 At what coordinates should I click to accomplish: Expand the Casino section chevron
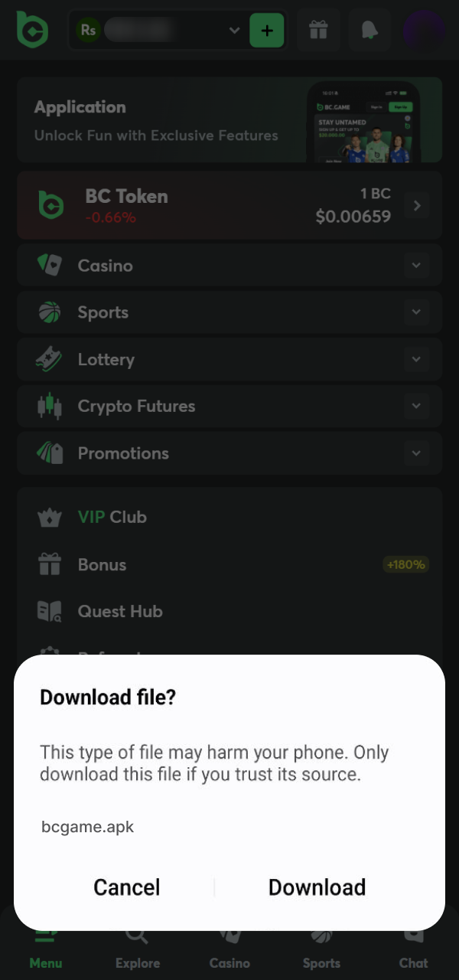pos(417,265)
